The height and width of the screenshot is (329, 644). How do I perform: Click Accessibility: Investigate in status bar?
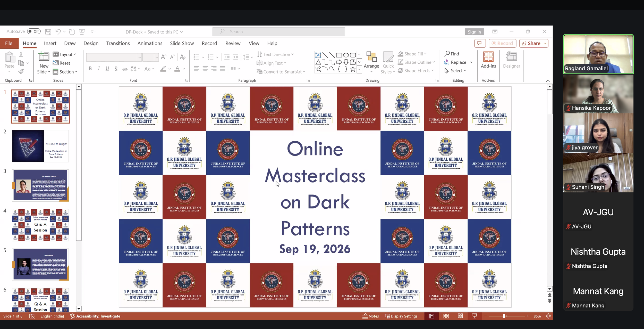(95, 316)
